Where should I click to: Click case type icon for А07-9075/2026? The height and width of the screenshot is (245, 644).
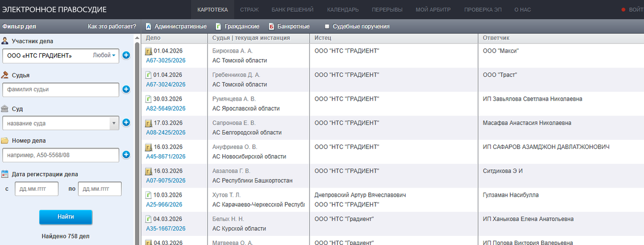click(x=149, y=171)
